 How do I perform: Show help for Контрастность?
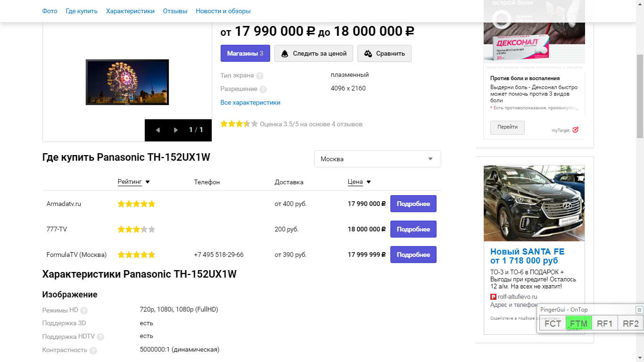93,351
